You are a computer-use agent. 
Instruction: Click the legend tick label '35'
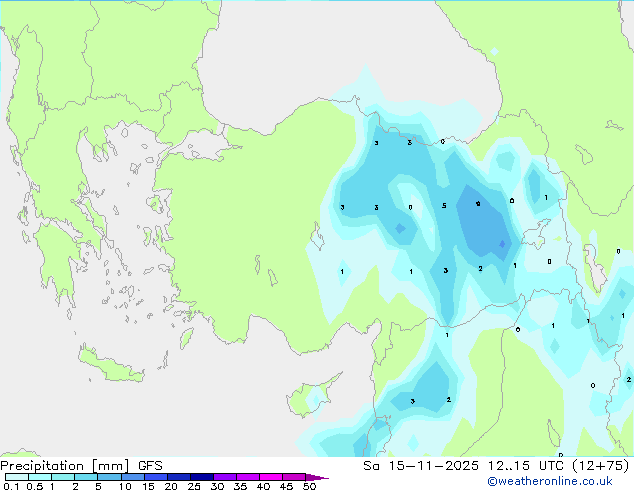[240, 486]
